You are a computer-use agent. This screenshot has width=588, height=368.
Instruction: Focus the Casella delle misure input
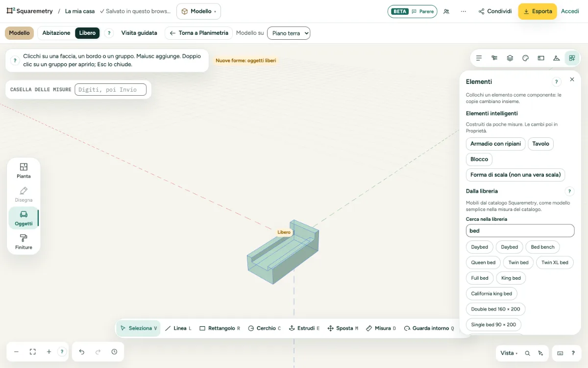[x=110, y=89]
